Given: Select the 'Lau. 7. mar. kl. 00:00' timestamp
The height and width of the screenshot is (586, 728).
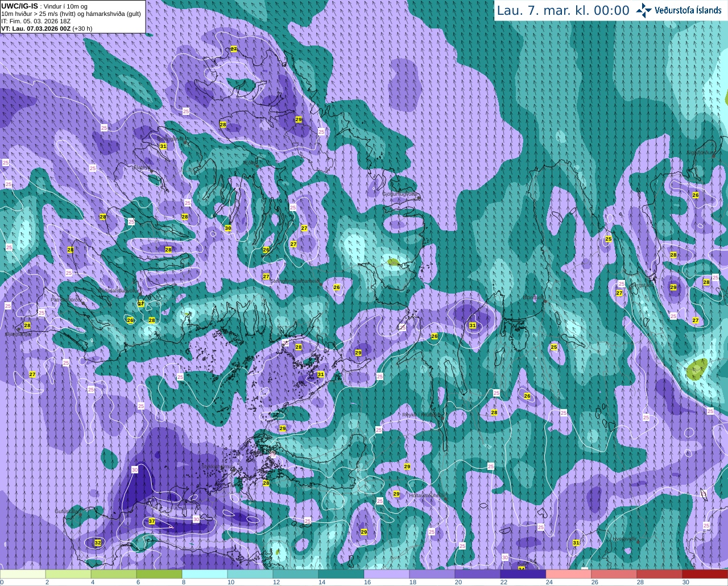Looking at the screenshot, I should pos(563,10).
